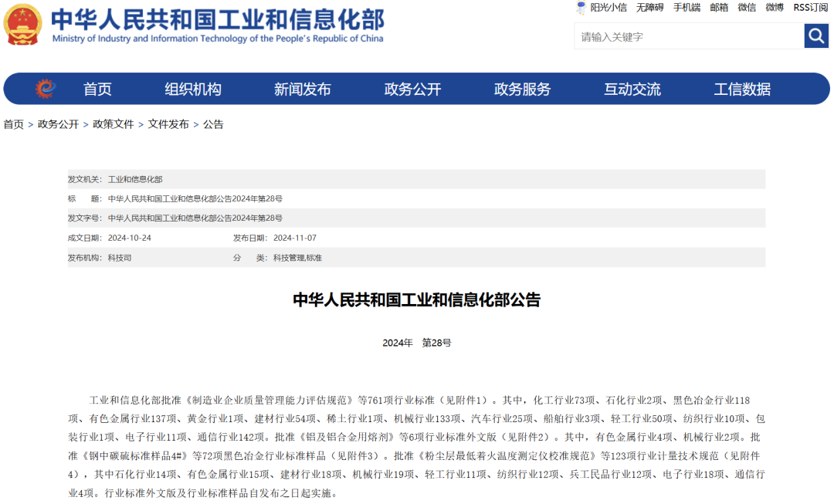834x504 pixels.
Task: Open the 政务服务 menu
Action: tap(523, 89)
